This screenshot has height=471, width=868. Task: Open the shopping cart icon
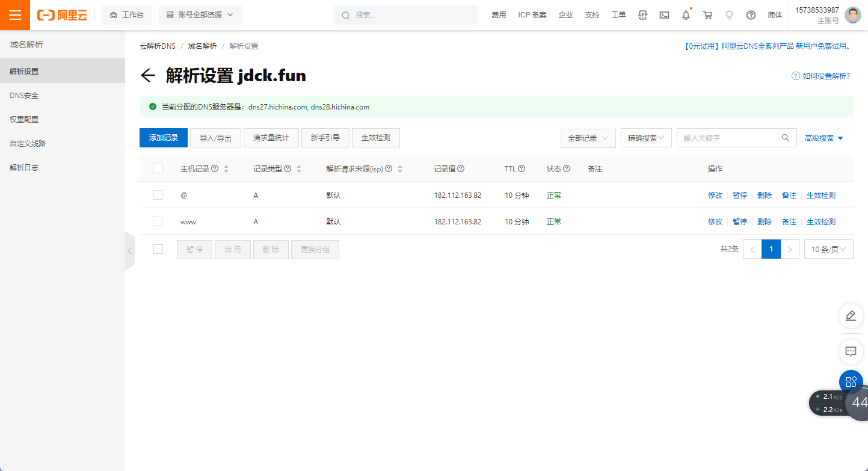pos(707,15)
